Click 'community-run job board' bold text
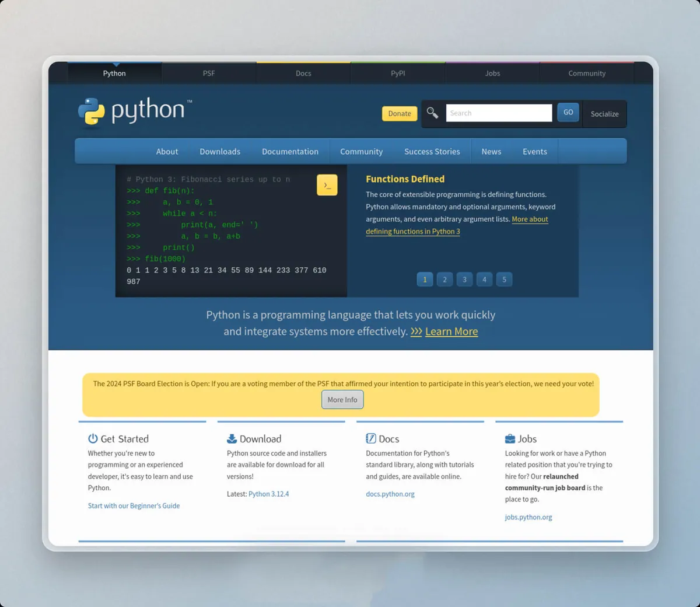 click(x=545, y=488)
